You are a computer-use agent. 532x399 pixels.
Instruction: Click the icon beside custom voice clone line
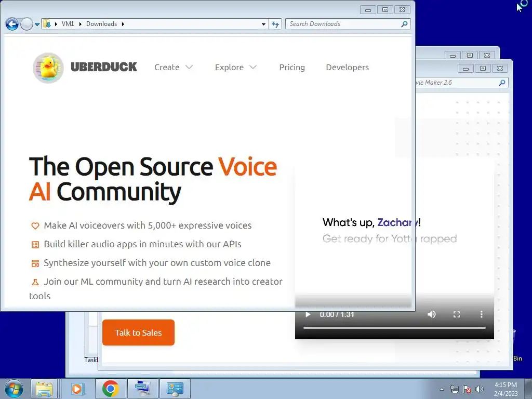click(x=35, y=263)
